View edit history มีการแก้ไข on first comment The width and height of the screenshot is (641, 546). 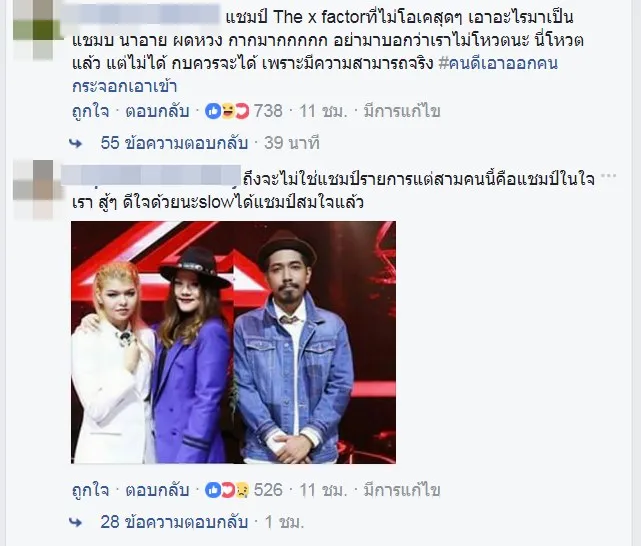pos(402,111)
